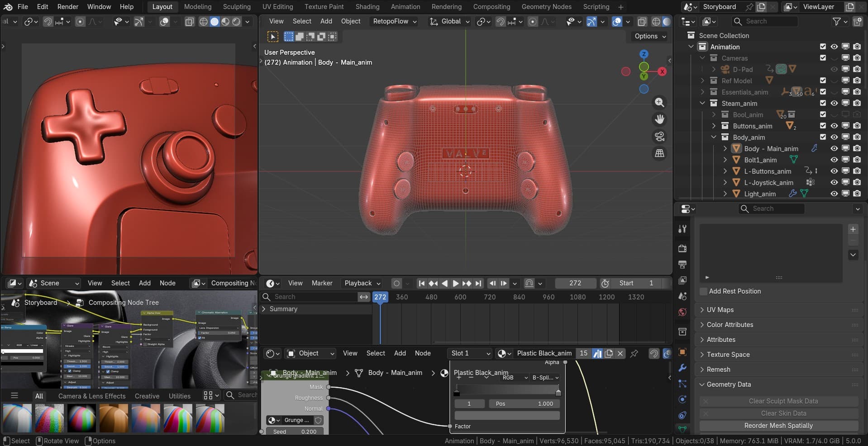Jump to the timeline start frame
This screenshot has width=868, height=446.
[422, 283]
